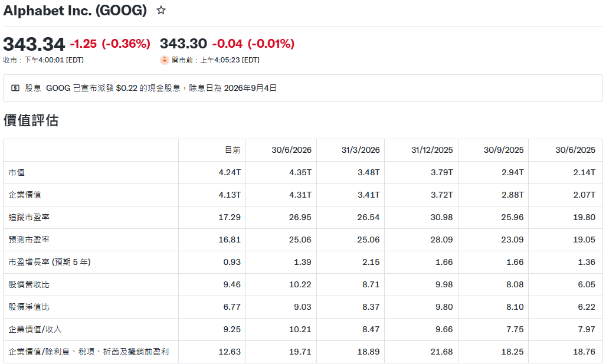
Task: Click the 企業價值 row label
Action: 25,195
